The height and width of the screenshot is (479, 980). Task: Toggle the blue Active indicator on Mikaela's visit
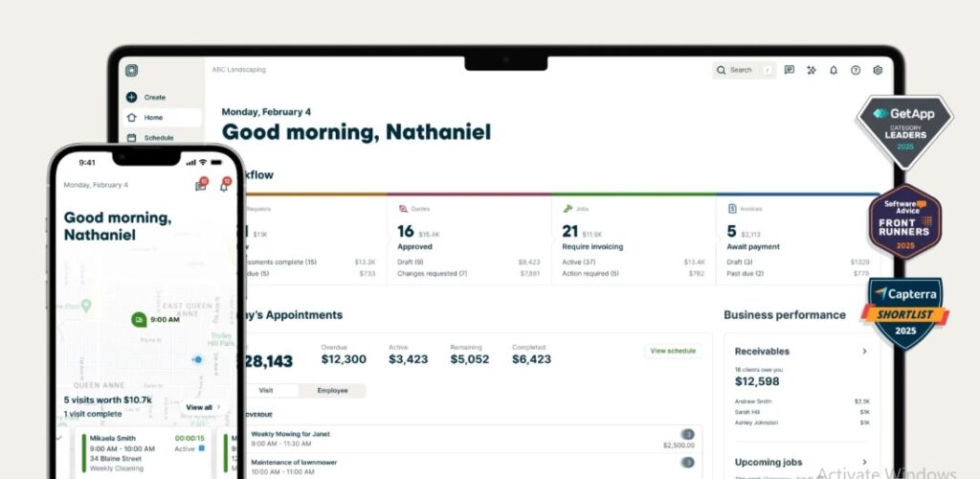click(202, 448)
